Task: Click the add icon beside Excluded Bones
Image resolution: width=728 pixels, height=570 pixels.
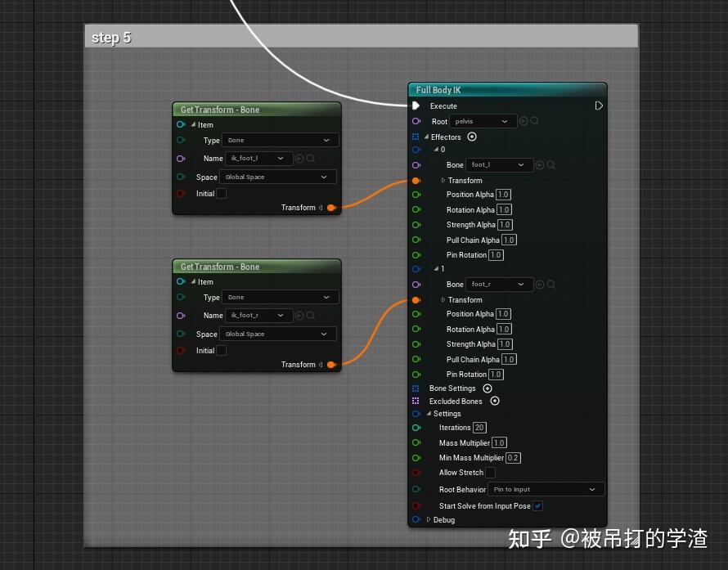Action: (x=494, y=401)
